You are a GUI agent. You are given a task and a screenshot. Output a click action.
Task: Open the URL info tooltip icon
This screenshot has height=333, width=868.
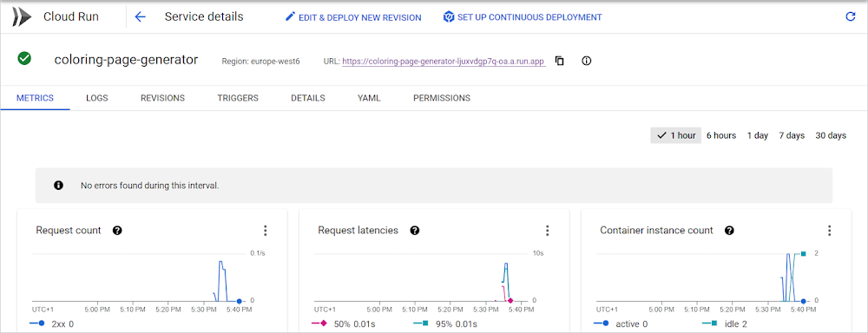point(587,61)
